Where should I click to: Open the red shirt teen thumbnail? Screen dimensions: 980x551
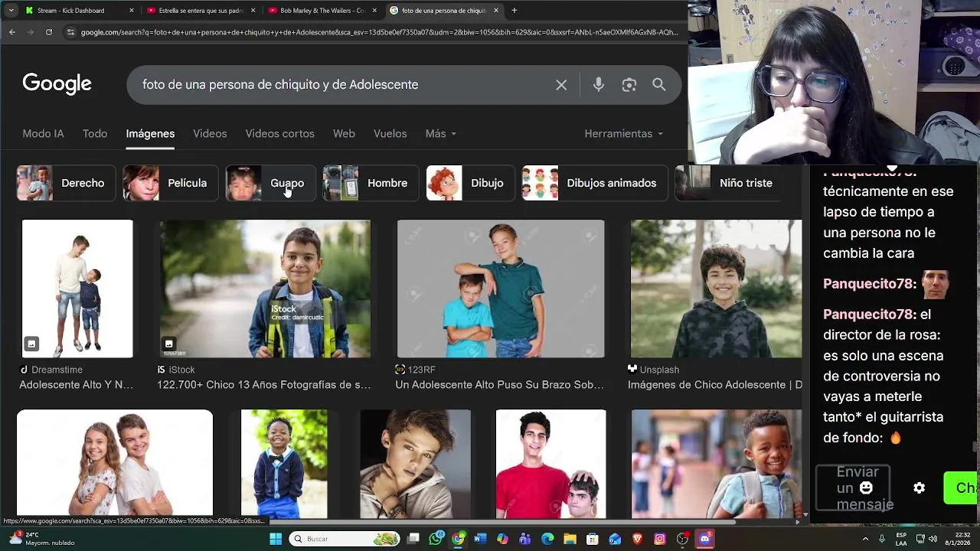coord(550,464)
